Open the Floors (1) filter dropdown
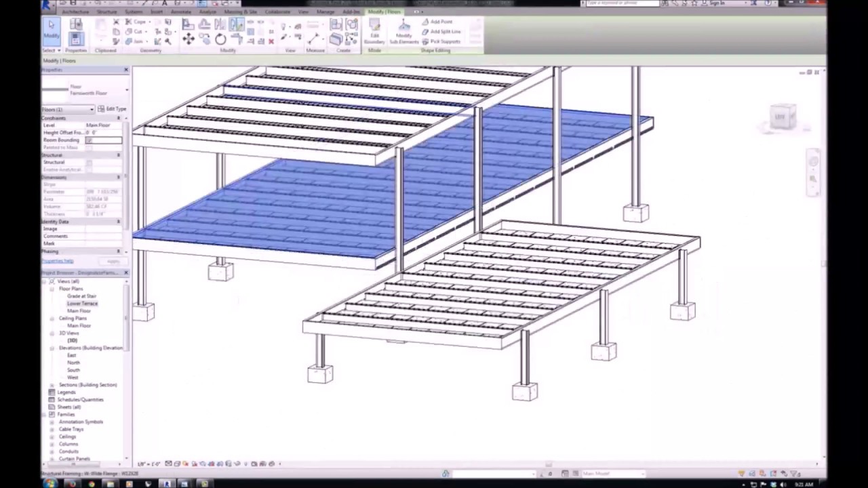The image size is (868, 488). [68, 109]
